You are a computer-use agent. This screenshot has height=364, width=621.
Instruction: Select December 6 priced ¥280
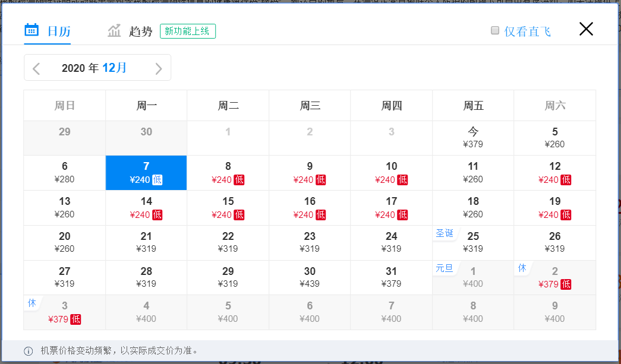pos(65,173)
